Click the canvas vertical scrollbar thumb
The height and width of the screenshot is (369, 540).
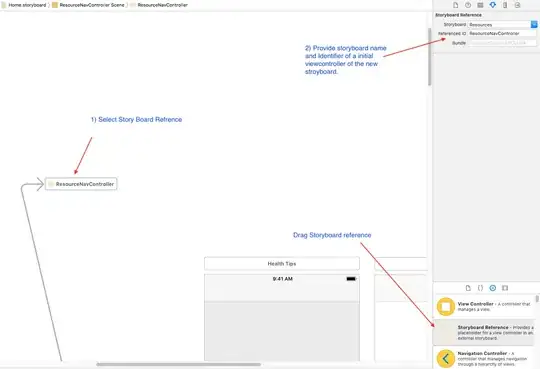(430, 57)
